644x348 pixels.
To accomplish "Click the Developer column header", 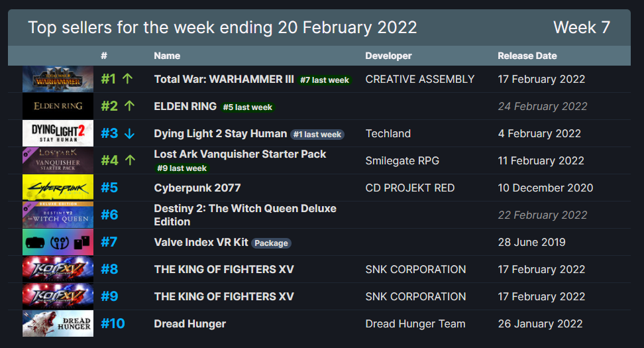I will pyautogui.click(x=388, y=56).
